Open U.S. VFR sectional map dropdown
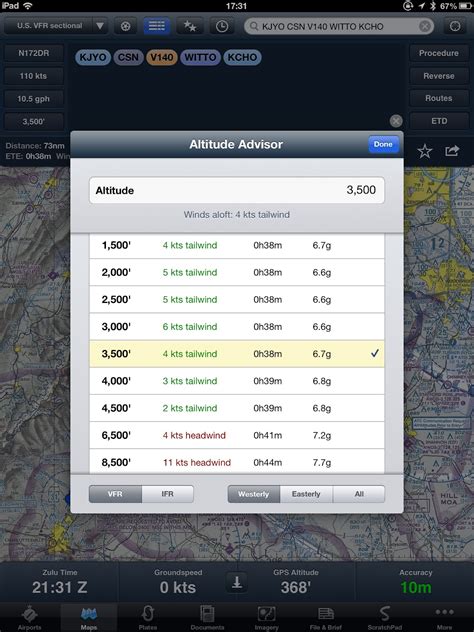Image resolution: width=474 pixels, height=632 pixels. (56, 26)
